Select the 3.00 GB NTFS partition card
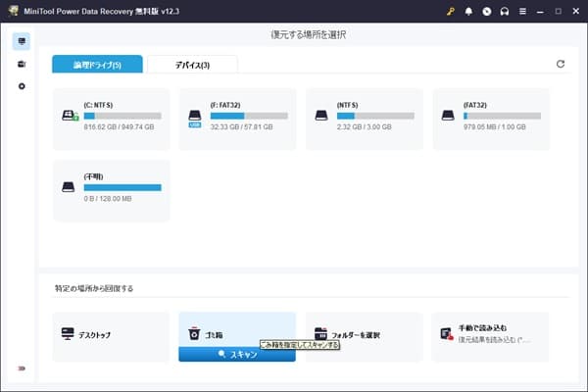588x392 pixels. pos(365,119)
